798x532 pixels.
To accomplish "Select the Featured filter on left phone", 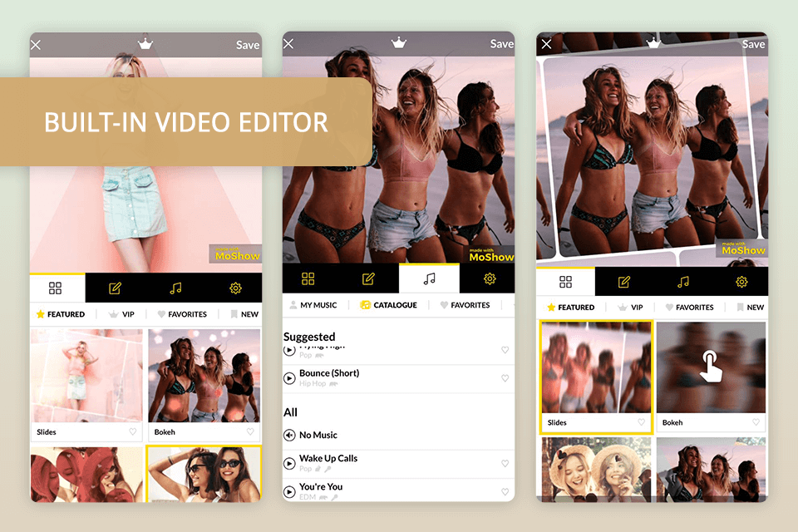I will pyautogui.click(x=61, y=314).
